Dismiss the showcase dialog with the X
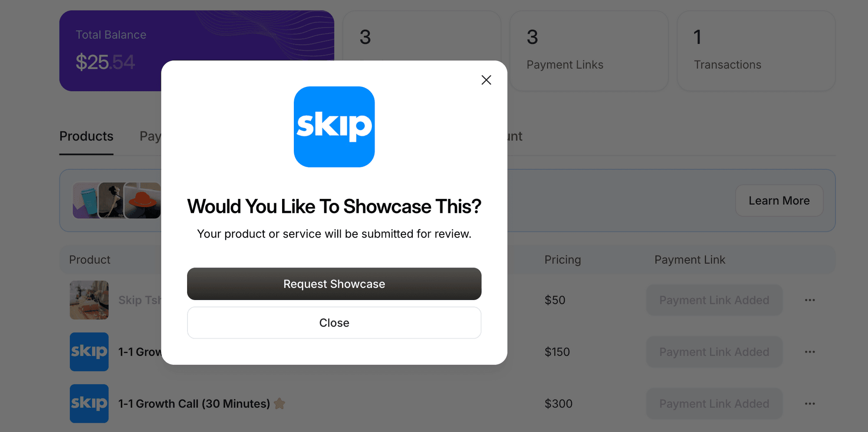This screenshot has width=868, height=432. coord(486,80)
